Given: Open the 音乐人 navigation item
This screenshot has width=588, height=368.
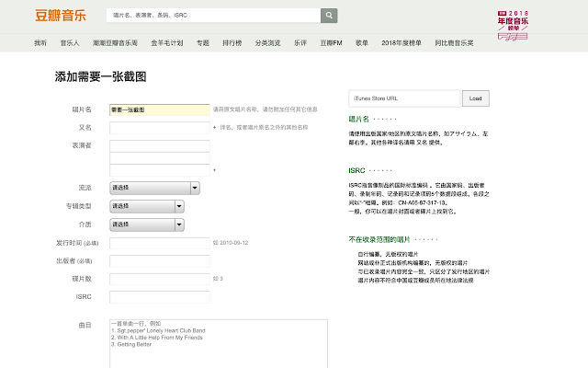Looking at the screenshot, I should coord(70,43).
